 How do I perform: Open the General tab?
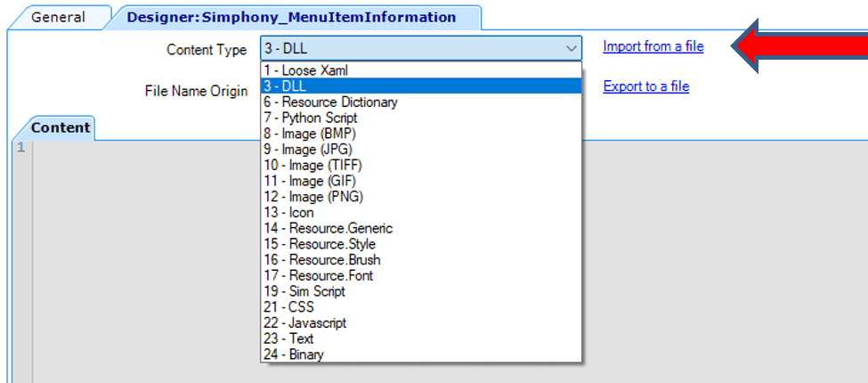point(58,17)
